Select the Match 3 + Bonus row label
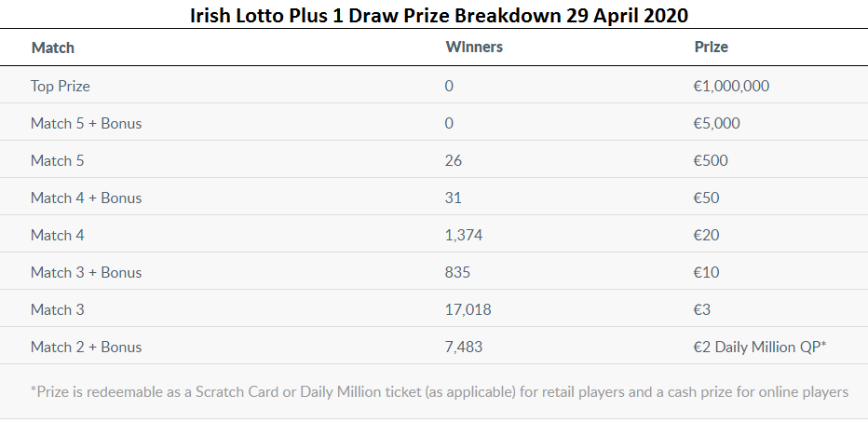Viewport: 868px width, 423px height. (86, 272)
